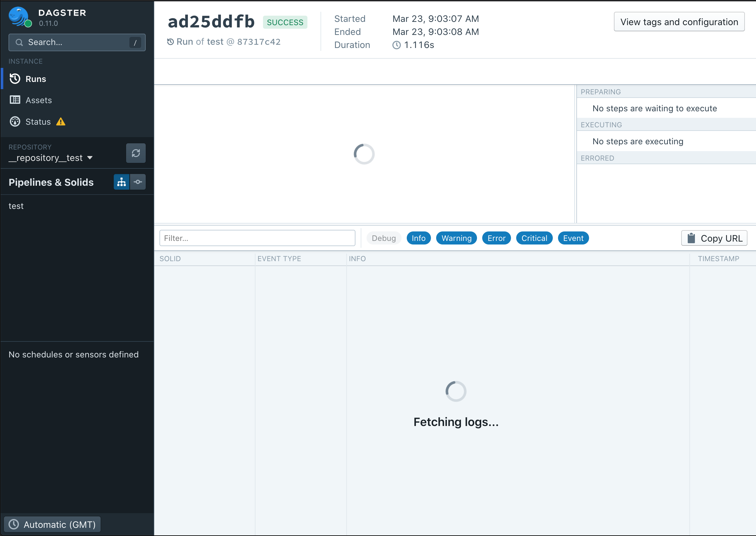Disable the Warning log level filter

(x=456, y=238)
